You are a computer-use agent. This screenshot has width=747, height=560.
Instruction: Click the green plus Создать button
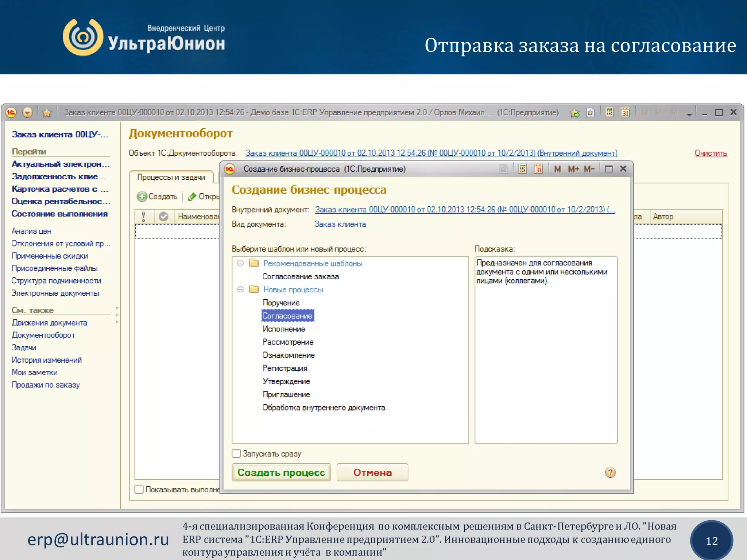(x=157, y=197)
